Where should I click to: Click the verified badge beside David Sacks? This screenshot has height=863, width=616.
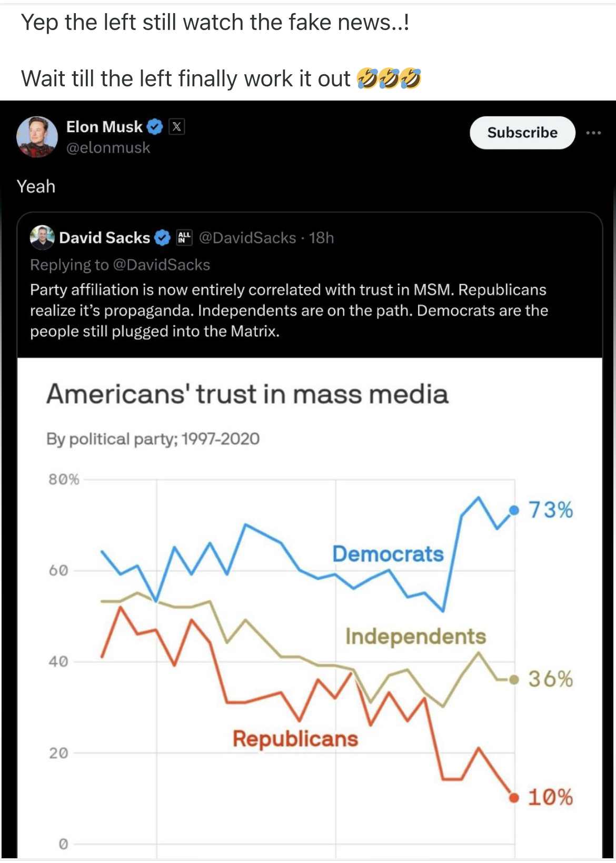(x=163, y=238)
